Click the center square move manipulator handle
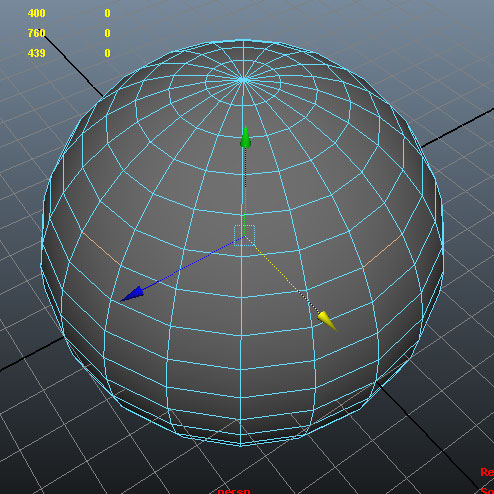The width and height of the screenshot is (494, 494). point(245,235)
